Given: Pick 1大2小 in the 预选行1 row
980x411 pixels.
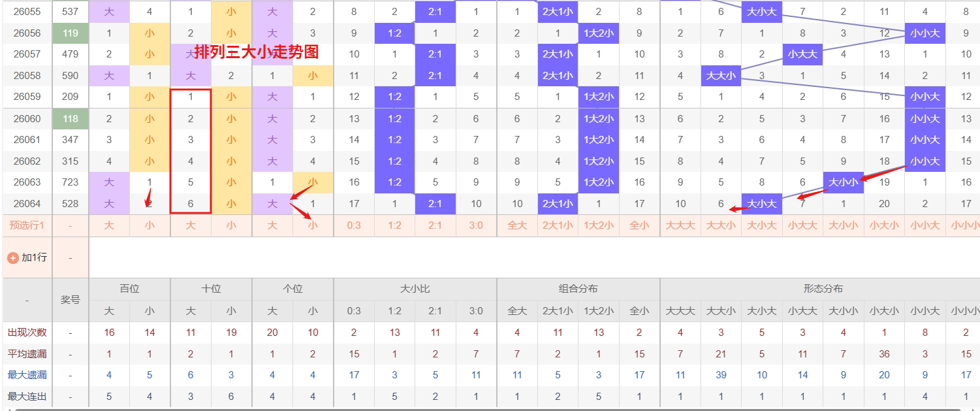Looking at the screenshot, I should (598, 225).
